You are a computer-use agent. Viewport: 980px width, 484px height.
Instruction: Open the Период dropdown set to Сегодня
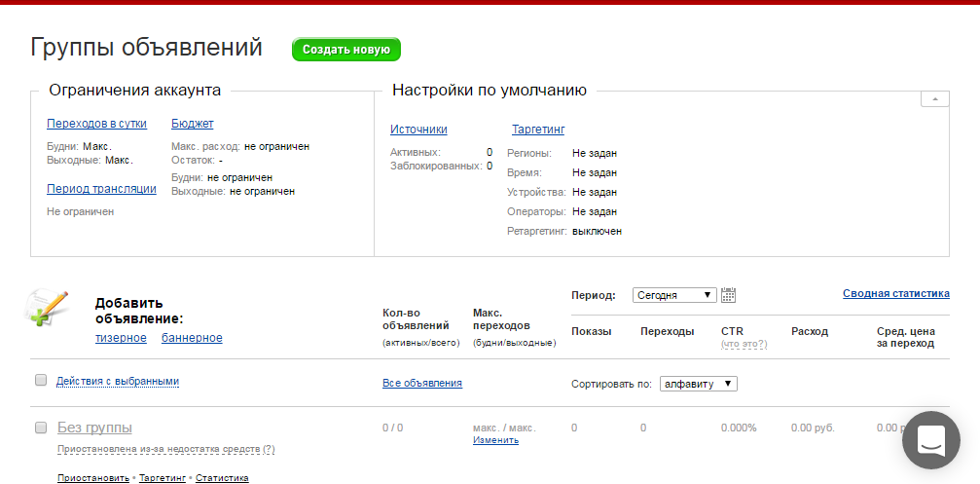(674, 295)
